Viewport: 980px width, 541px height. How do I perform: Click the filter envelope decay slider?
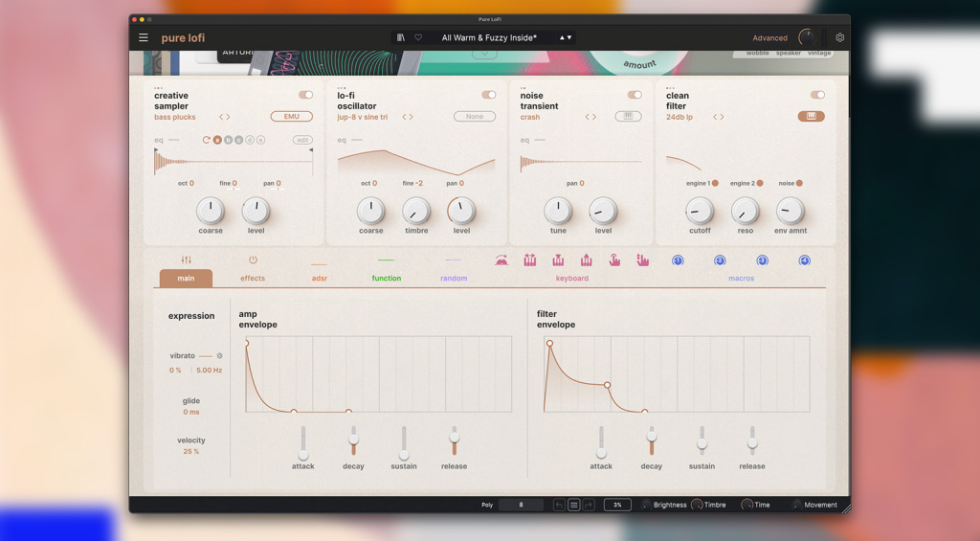click(x=651, y=436)
